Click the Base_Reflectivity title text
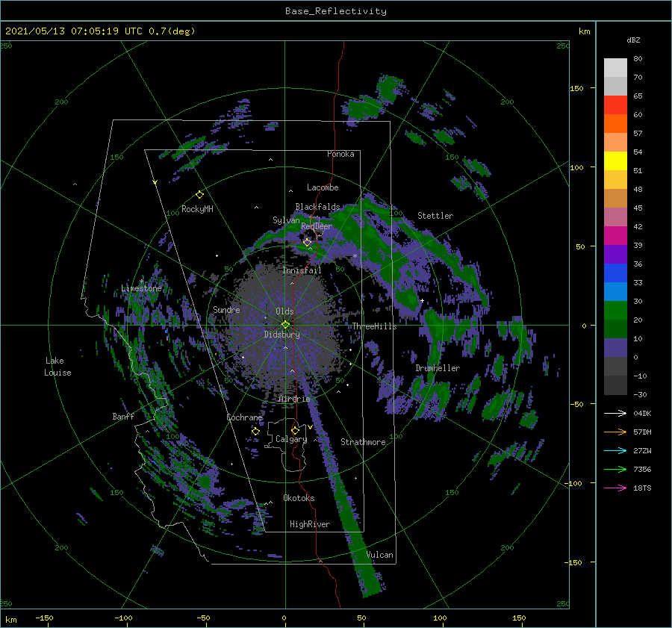The height and width of the screenshot is (628, 672). (336, 11)
